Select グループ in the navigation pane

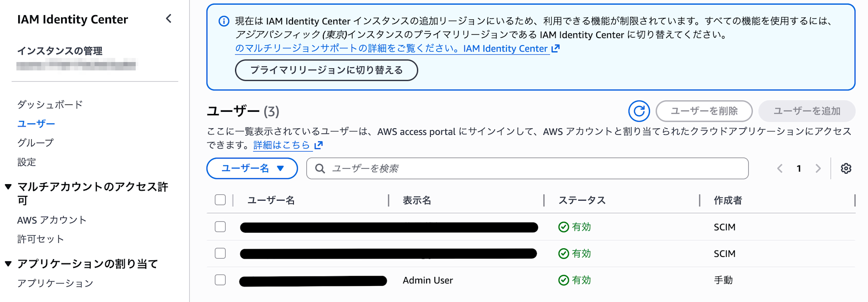point(35,142)
